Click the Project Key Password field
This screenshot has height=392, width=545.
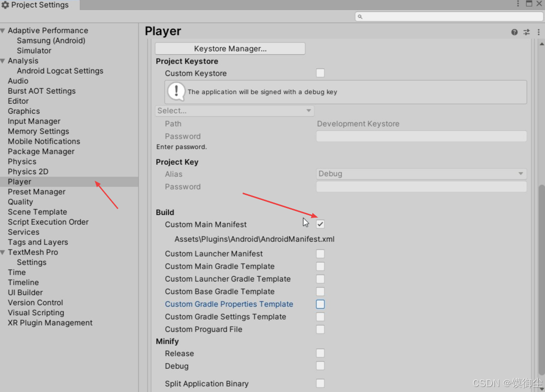[421, 186]
